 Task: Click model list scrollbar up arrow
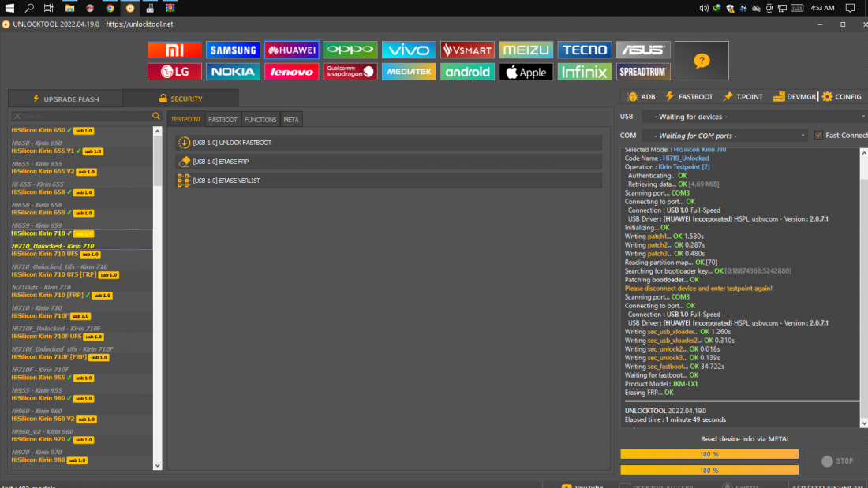[x=157, y=132]
